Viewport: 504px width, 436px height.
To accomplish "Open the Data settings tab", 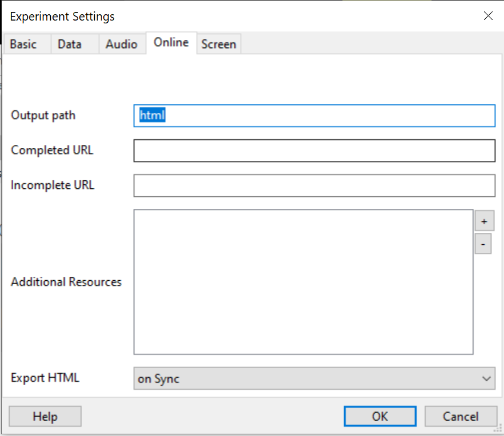I will [70, 45].
